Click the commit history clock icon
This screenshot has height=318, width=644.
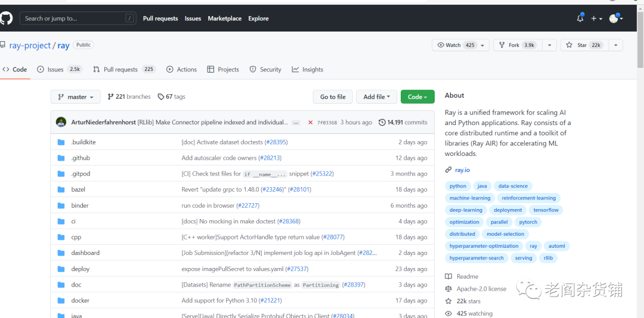point(382,123)
